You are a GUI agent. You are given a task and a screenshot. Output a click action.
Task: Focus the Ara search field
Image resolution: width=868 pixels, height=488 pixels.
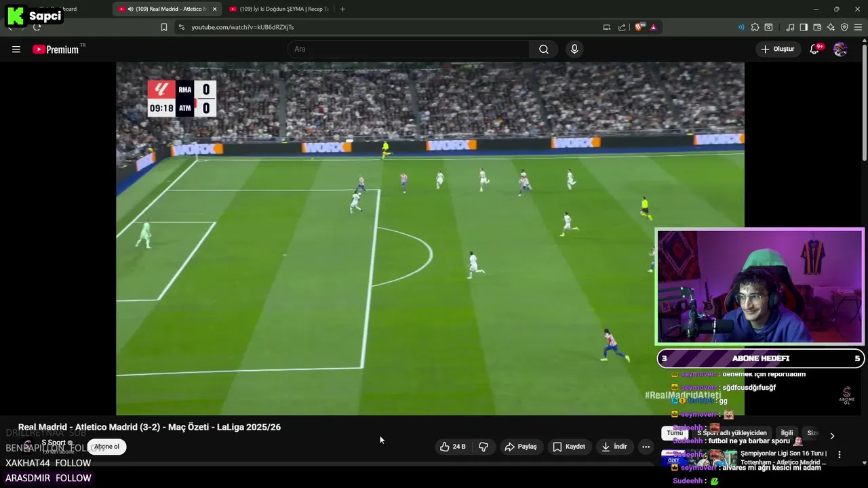[408, 49]
